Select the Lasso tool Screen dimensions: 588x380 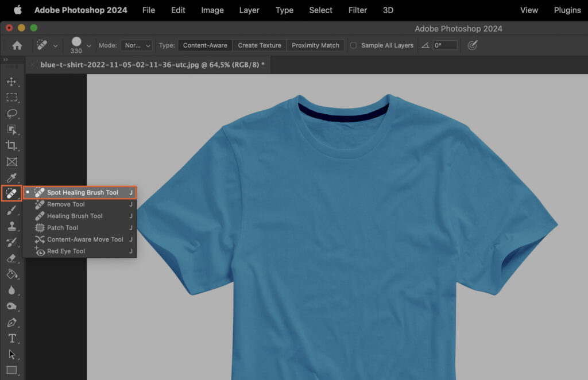[11, 114]
